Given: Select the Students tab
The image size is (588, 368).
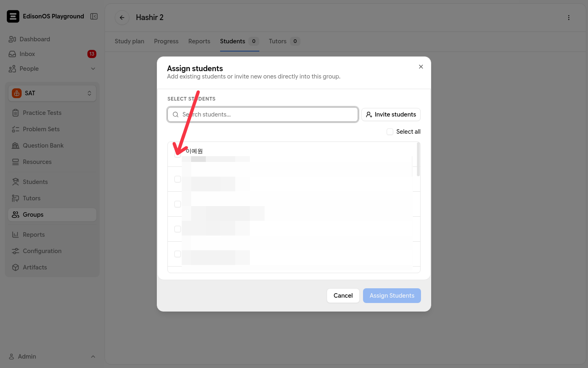Looking at the screenshot, I should pyautogui.click(x=239, y=41).
